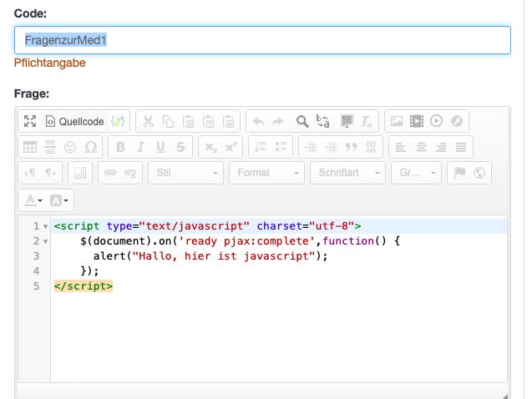The width and height of the screenshot is (532, 399).
Task: Click the replace text icon
Action: pyautogui.click(x=324, y=121)
